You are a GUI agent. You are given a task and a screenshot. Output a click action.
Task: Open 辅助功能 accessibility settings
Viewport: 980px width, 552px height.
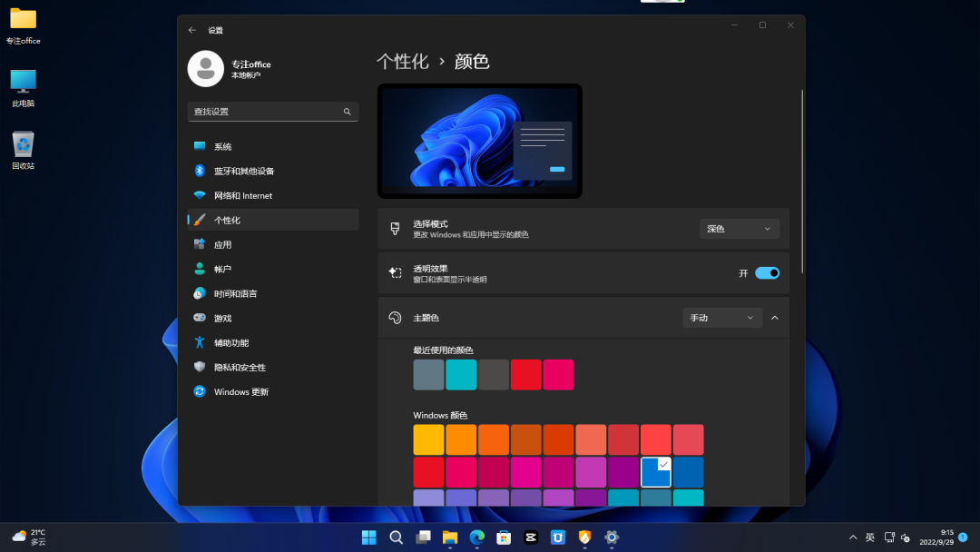(230, 342)
